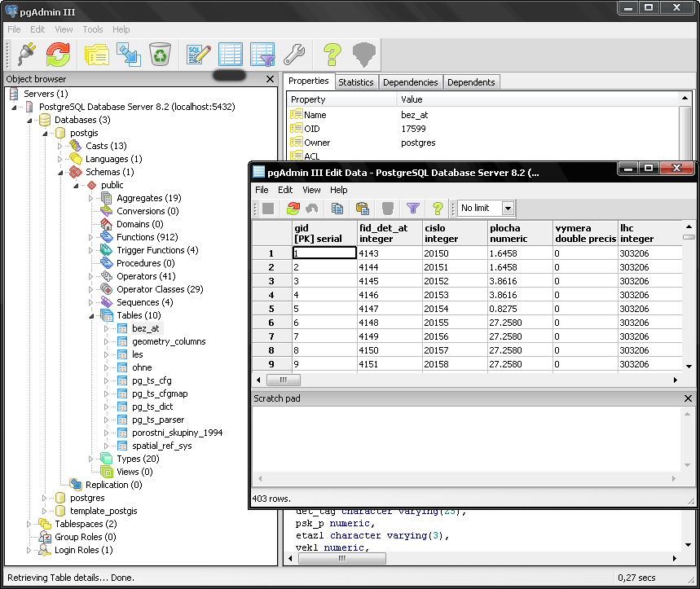Collapse the Schemas (1) node

tap(60, 172)
